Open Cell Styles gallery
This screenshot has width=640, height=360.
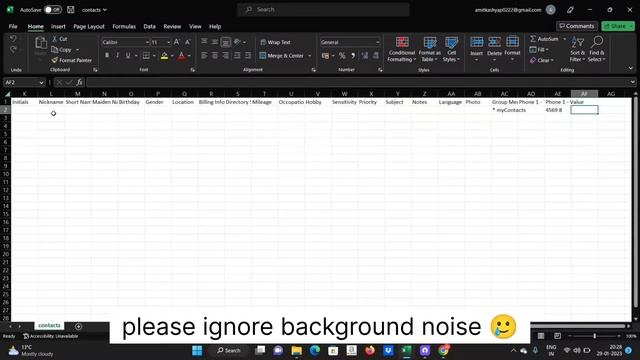coord(451,49)
